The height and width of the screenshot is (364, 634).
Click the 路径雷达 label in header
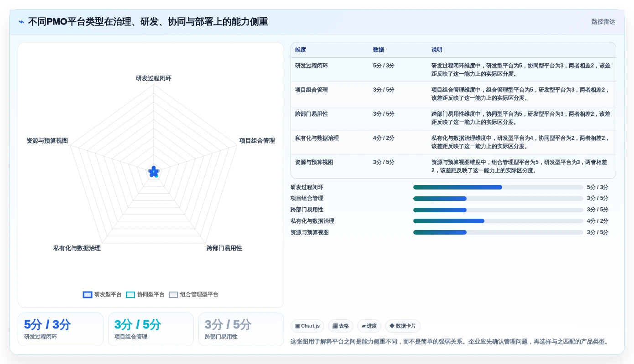603,22
